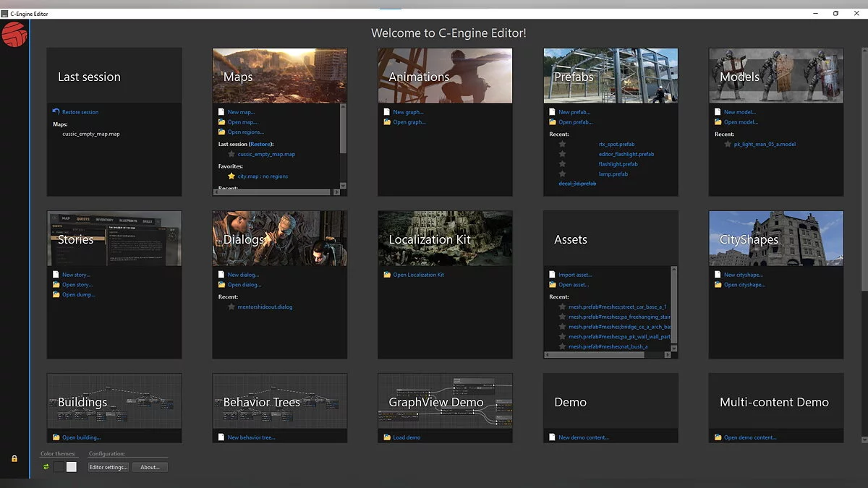Star the rtx_spot.prefab recent item
868x488 pixels.
(562, 144)
